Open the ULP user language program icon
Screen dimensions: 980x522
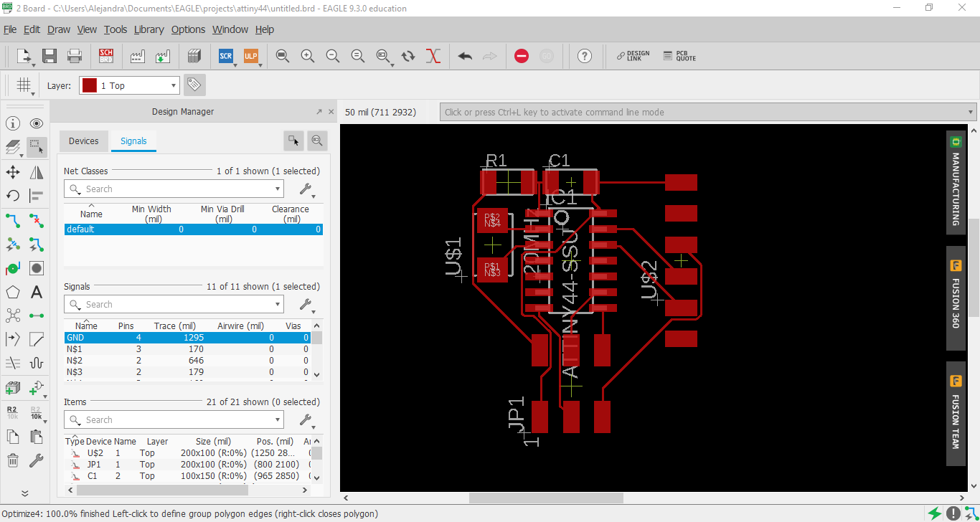(x=250, y=56)
